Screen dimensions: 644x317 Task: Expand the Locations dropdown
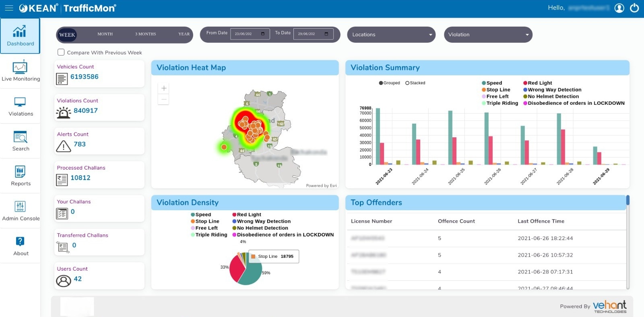(391, 35)
